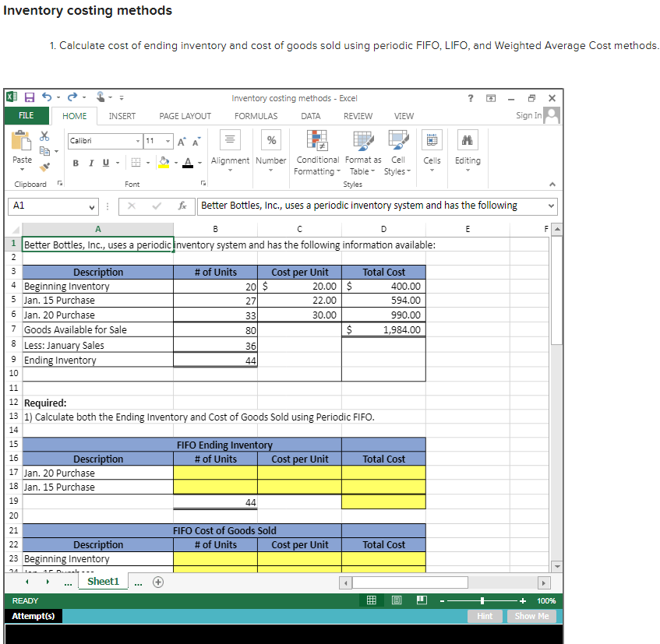This screenshot has height=644, width=660.
Task: Select the Sheet1 tab
Action: (x=103, y=580)
